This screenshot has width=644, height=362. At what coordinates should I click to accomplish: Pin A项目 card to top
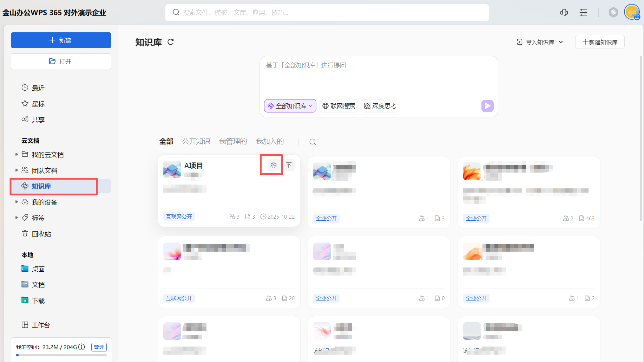[x=289, y=165]
